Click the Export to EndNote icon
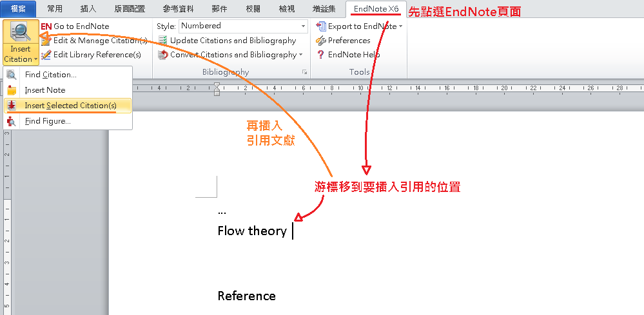The height and width of the screenshot is (315, 644). pos(321,26)
